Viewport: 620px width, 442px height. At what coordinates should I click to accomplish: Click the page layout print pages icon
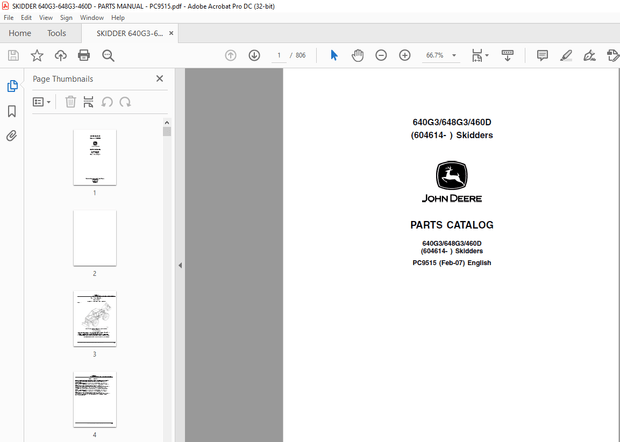click(89, 102)
